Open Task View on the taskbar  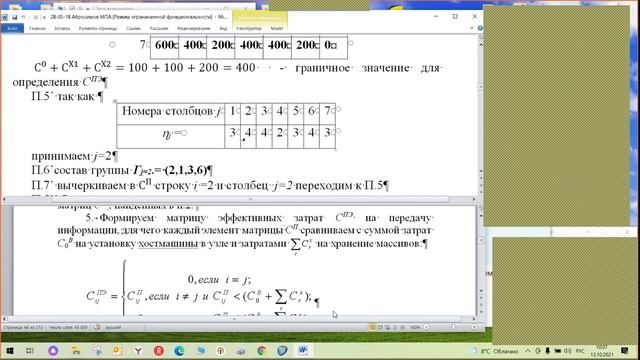click(30, 351)
